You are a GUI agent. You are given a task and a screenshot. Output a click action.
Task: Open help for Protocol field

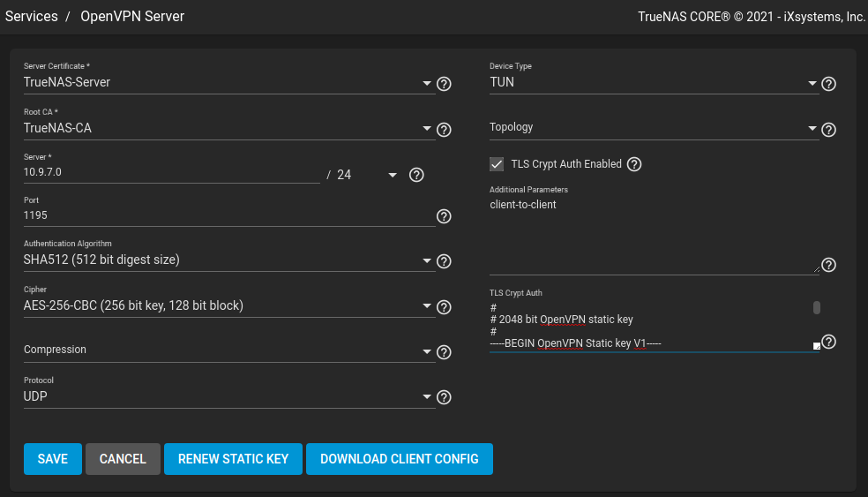point(444,397)
